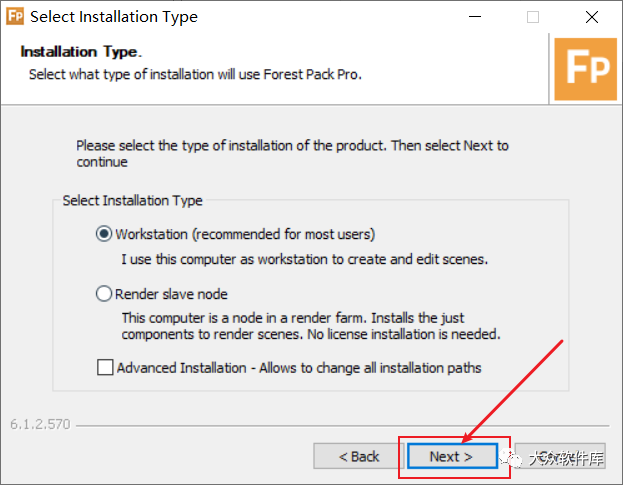
Task: Select the Workstation radio button
Action: tap(104, 234)
